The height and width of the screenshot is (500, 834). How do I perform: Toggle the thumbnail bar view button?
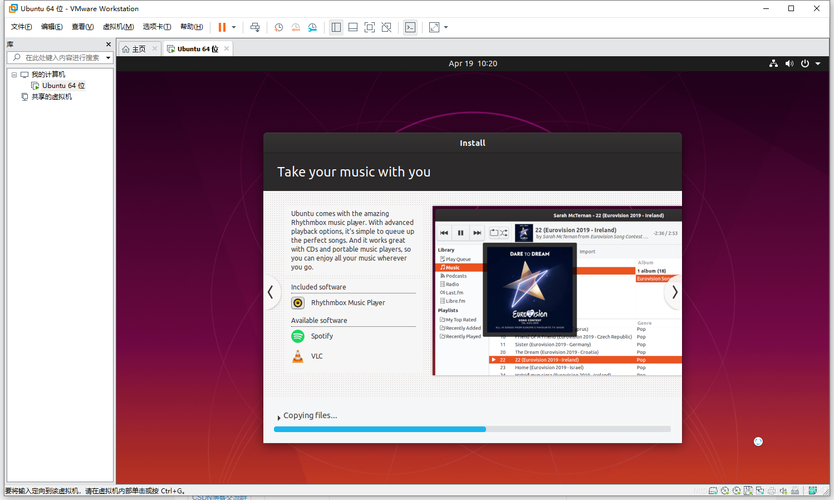point(353,27)
